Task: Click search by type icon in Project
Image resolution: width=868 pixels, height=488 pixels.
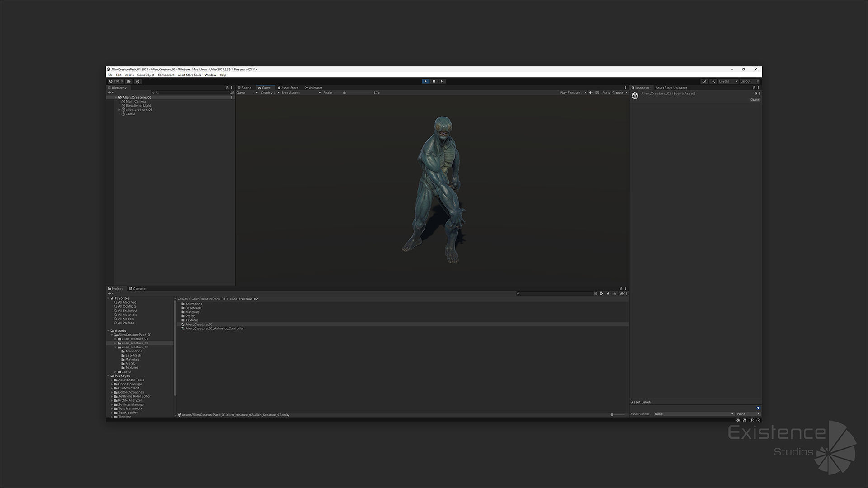Action: click(x=601, y=294)
